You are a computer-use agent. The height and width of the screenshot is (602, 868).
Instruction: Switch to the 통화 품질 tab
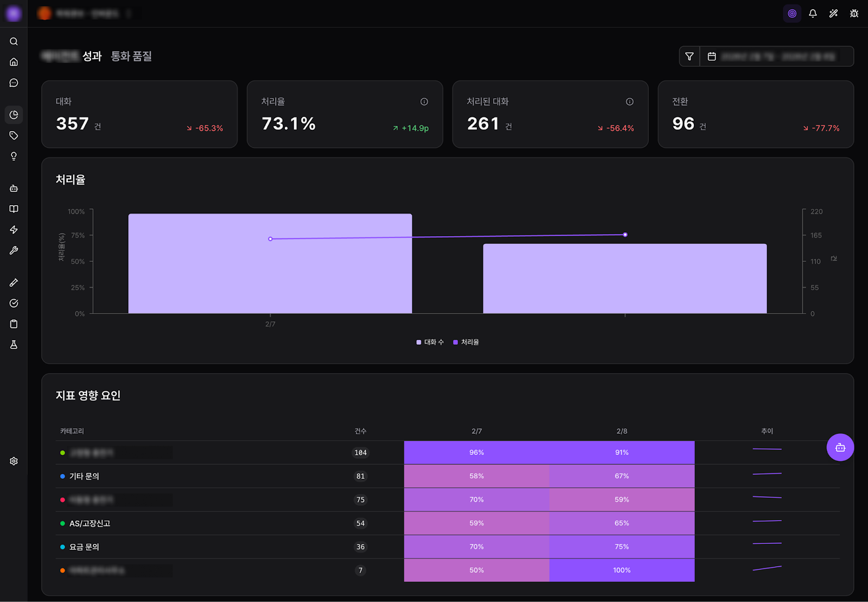pos(131,56)
